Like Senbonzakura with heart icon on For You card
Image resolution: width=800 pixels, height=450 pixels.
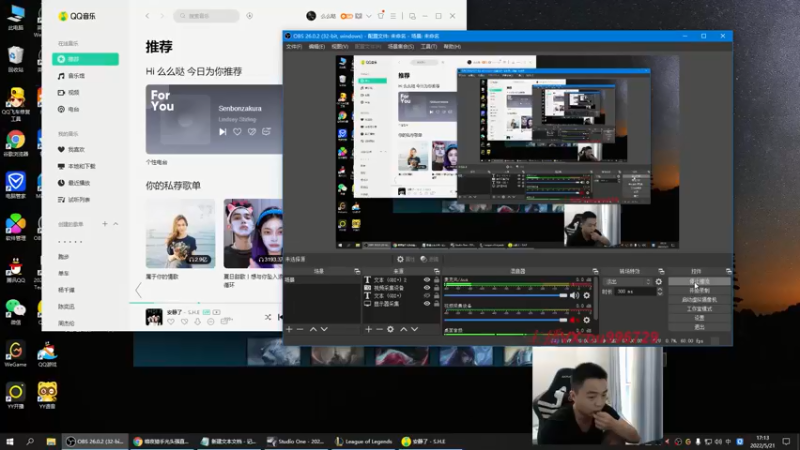pos(237,132)
